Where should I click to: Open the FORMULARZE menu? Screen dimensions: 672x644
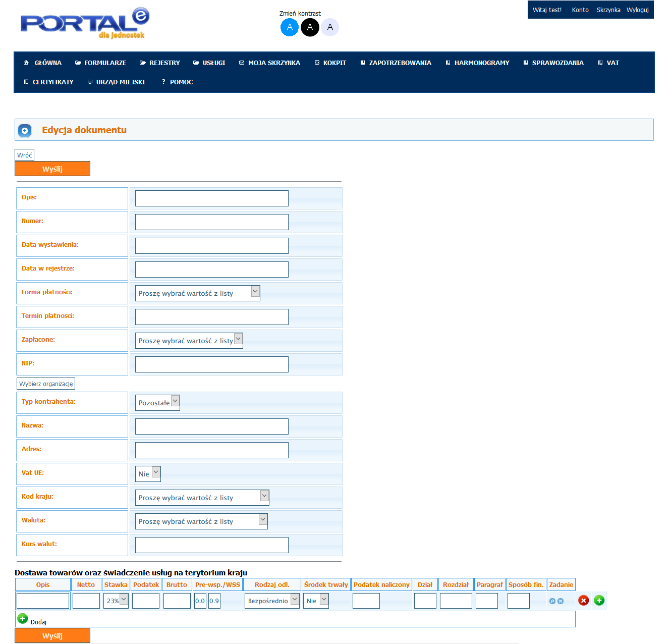100,63
